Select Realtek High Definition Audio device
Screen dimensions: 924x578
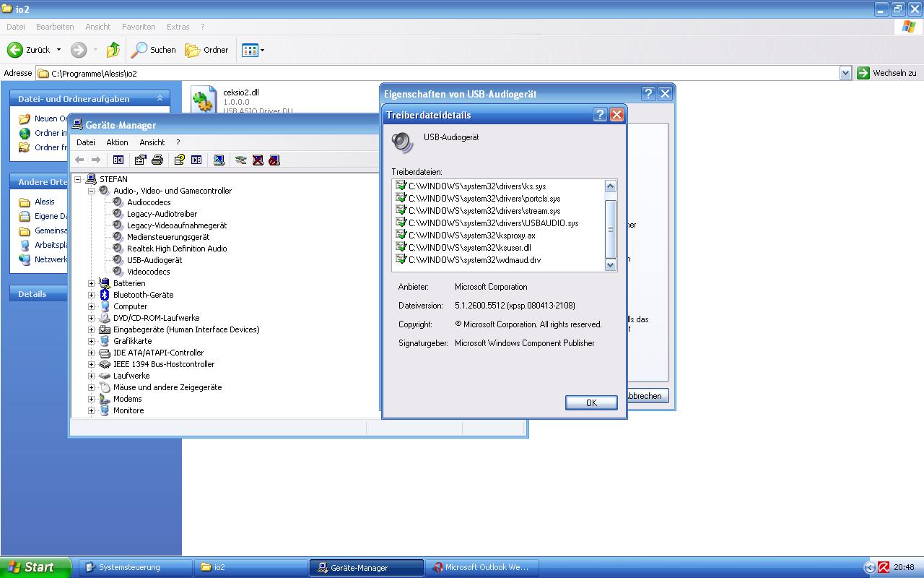[x=177, y=249]
